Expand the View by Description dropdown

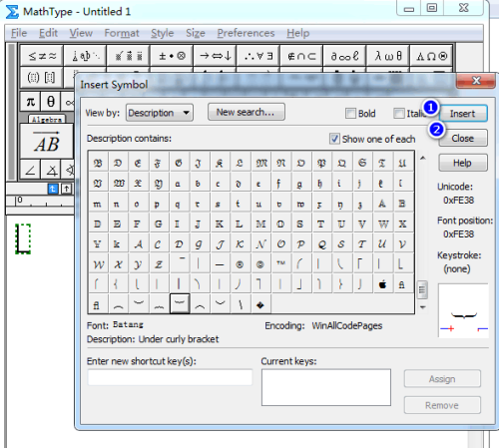(x=160, y=113)
